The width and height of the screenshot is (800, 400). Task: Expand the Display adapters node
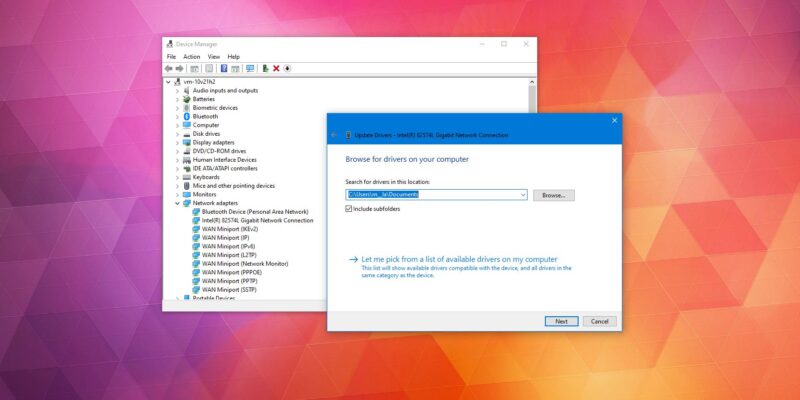[178, 142]
